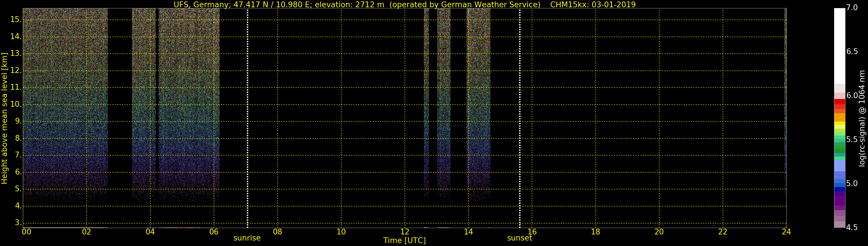Click the x-axis tick label '10'

tap(341, 232)
